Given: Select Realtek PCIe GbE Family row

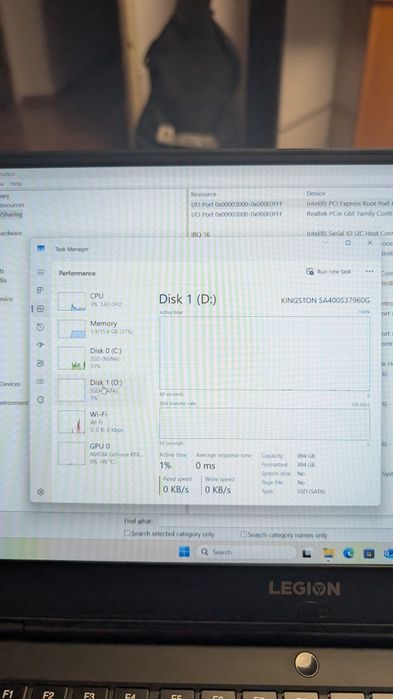Looking at the screenshot, I should [291, 214].
